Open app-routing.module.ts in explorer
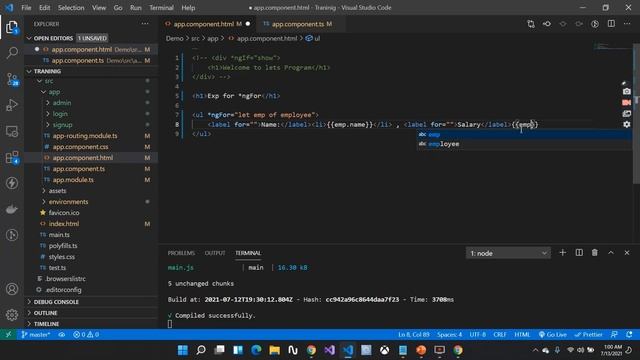The height and width of the screenshot is (360, 640). [x=85, y=136]
